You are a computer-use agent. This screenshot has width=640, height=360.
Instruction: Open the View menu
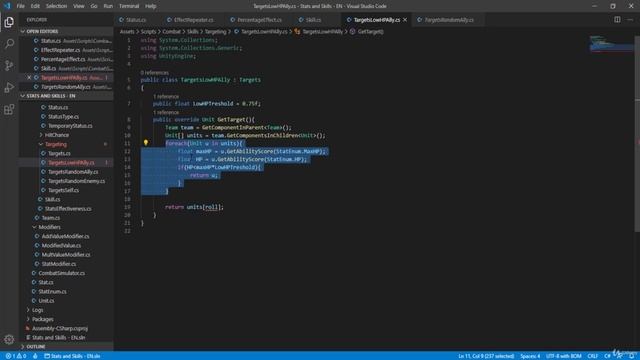click(79, 6)
